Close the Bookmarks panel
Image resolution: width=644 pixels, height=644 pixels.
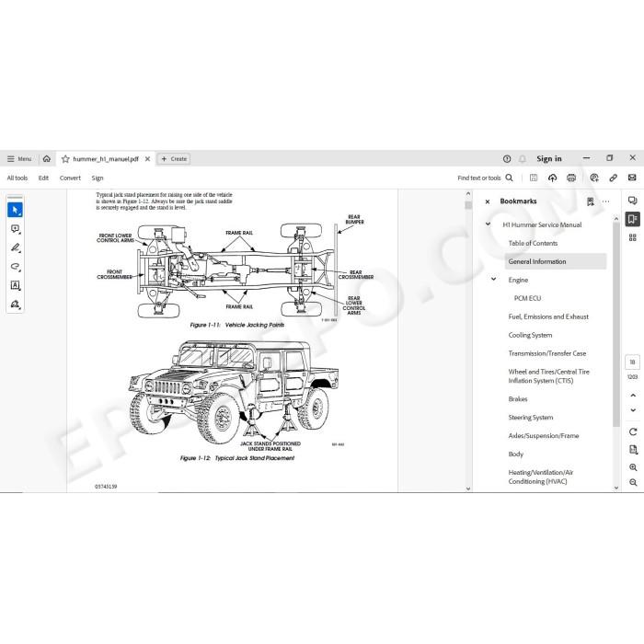click(488, 201)
